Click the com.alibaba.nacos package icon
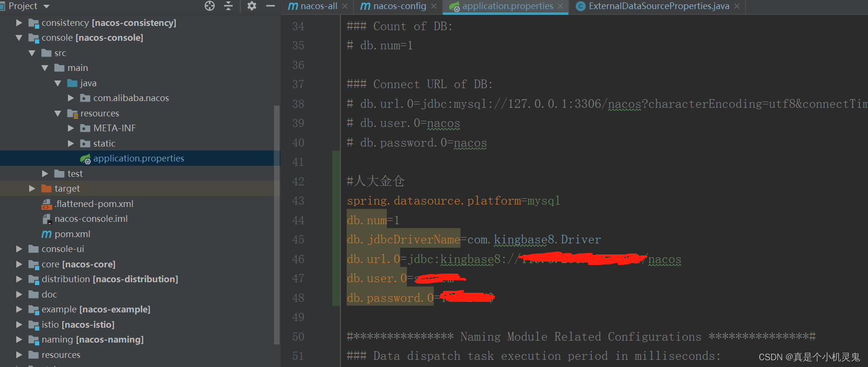 click(x=85, y=98)
